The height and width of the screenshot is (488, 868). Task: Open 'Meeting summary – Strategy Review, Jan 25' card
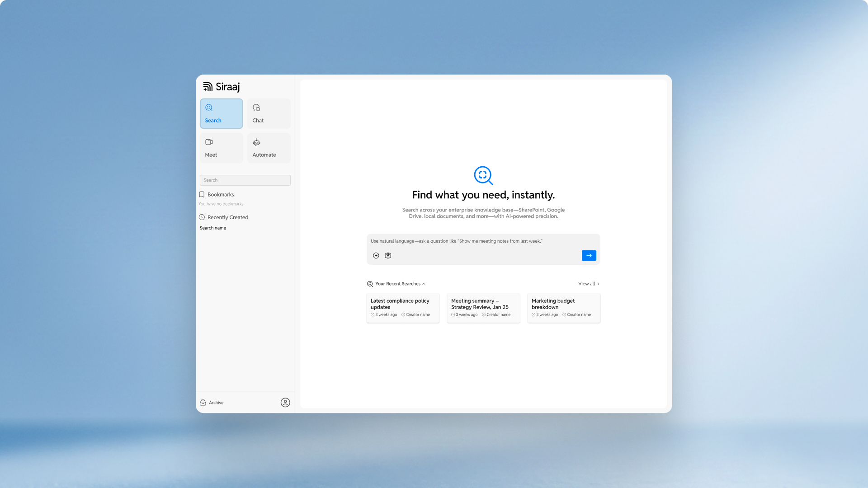pyautogui.click(x=484, y=308)
